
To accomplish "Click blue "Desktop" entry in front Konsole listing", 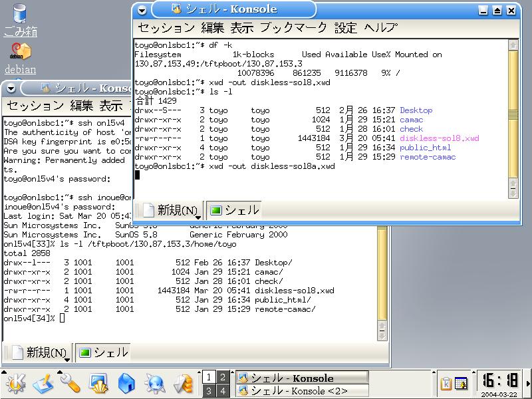I will [x=416, y=110].
